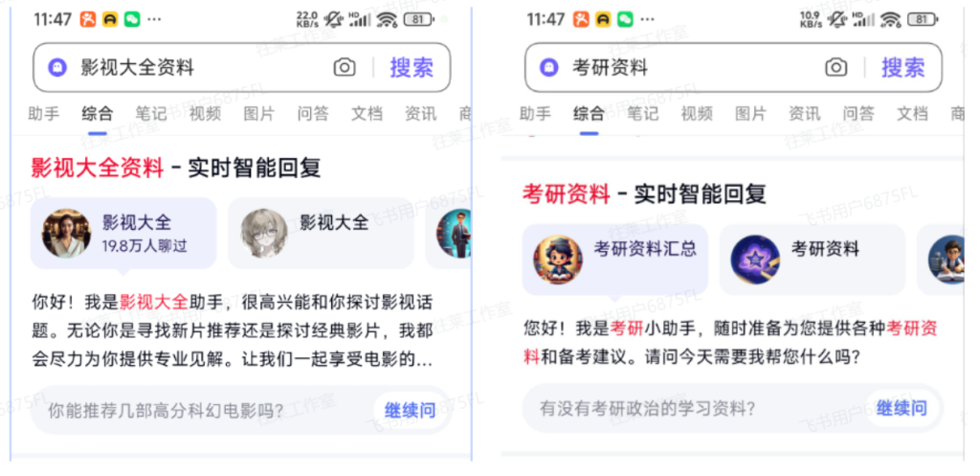Screen dimensions: 980x476
Task: Click 搜索 button for 考研资料
Action: pos(903,68)
